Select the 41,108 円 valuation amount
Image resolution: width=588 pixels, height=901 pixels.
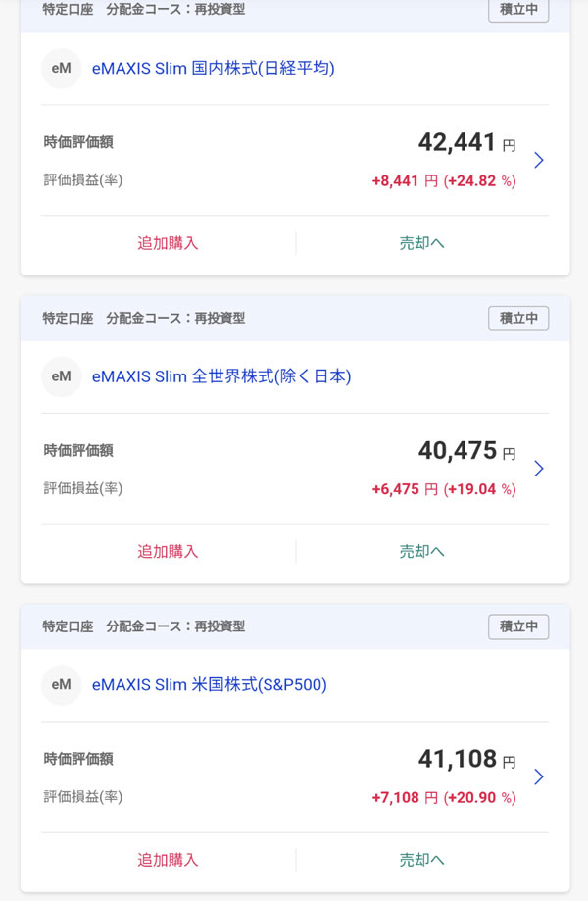pos(465,760)
